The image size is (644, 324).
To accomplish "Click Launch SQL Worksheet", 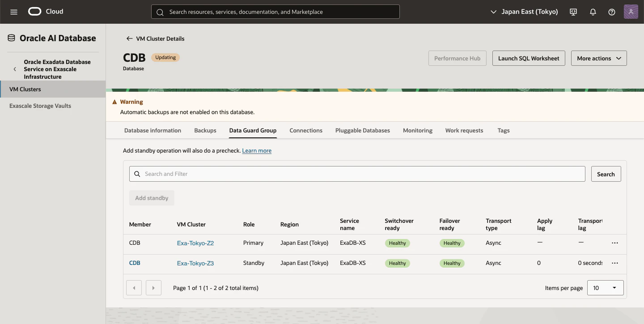I will tap(529, 58).
